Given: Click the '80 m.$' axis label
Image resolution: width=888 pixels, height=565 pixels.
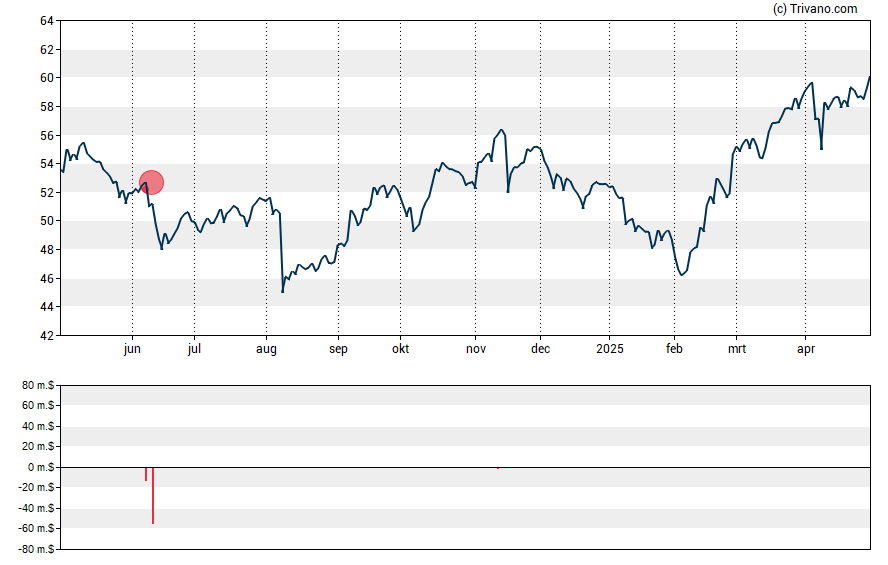Looking at the screenshot, I should click(x=38, y=386).
